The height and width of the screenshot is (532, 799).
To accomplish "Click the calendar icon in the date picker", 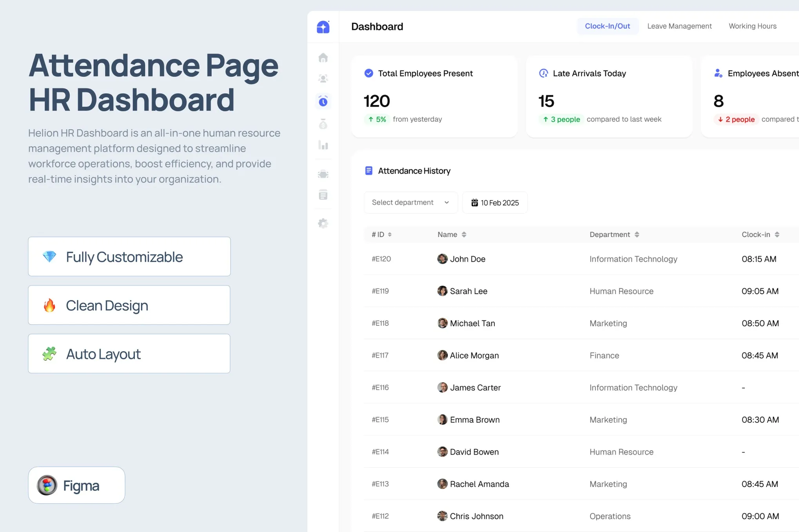I will point(474,203).
